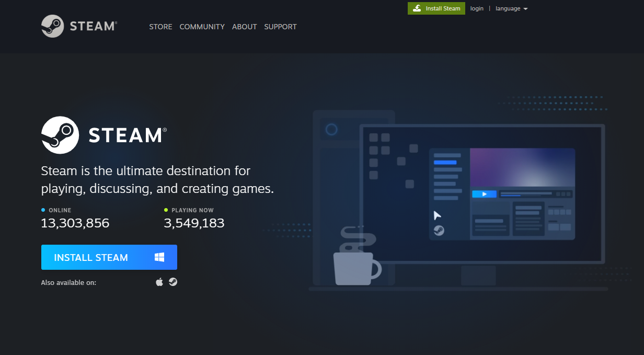This screenshot has height=355, width=644.
Task: Click the playing now count 3,549,183
Action: click(x=194, y=223)
